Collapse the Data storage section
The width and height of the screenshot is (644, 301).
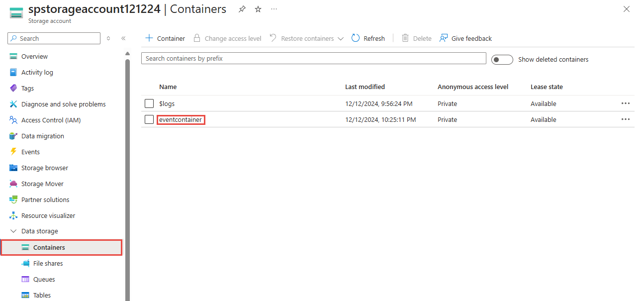(x=13, y=231)
